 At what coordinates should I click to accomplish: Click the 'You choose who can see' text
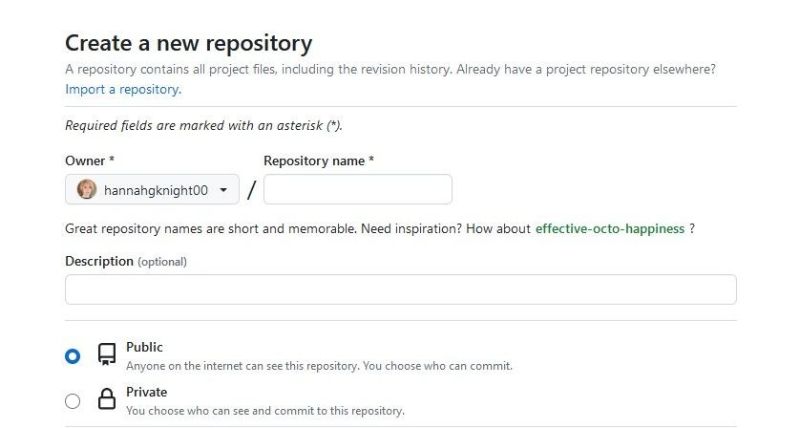pyautogui.click(x=265, y=411)
